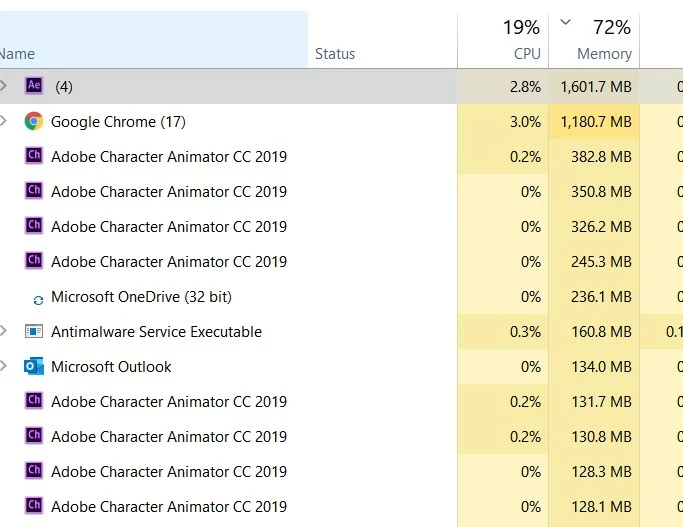Screen dimensions: 683x527
Task: Click Character Animator icon in 326.2 MB row
Action: tap(34, 225)
